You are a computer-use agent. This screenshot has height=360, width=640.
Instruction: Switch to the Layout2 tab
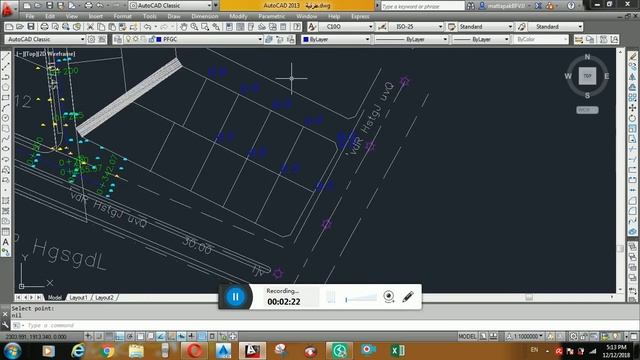104,298
